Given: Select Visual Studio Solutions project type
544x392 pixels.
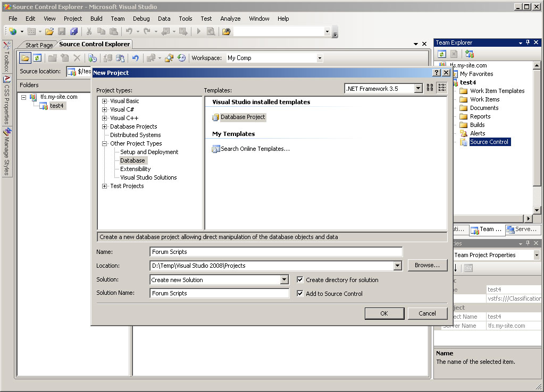Looking at the screenshot, I should pos(148,177).
